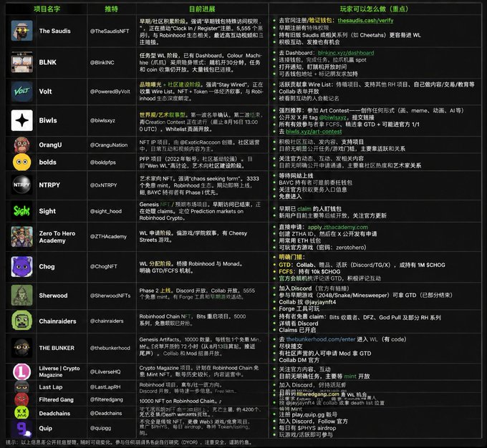Click the Volt logo icon

tap(21, 92)
